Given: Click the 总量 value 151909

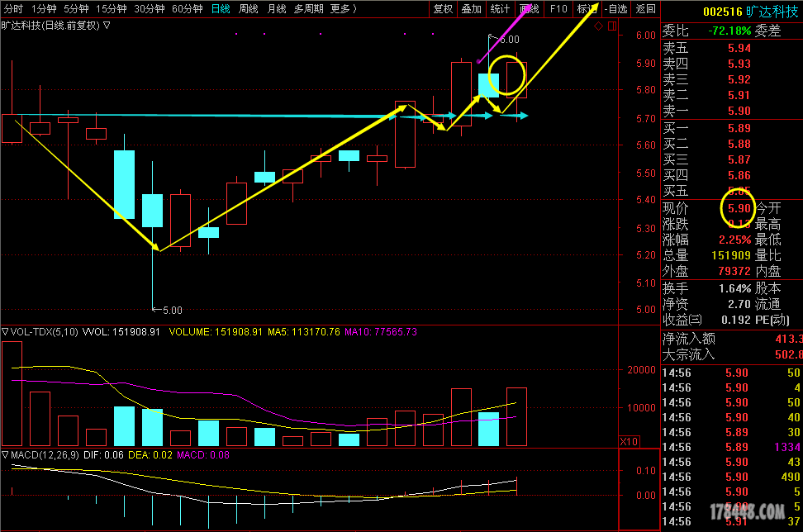Looking at the screenshot, I should [x=731, y=255].
